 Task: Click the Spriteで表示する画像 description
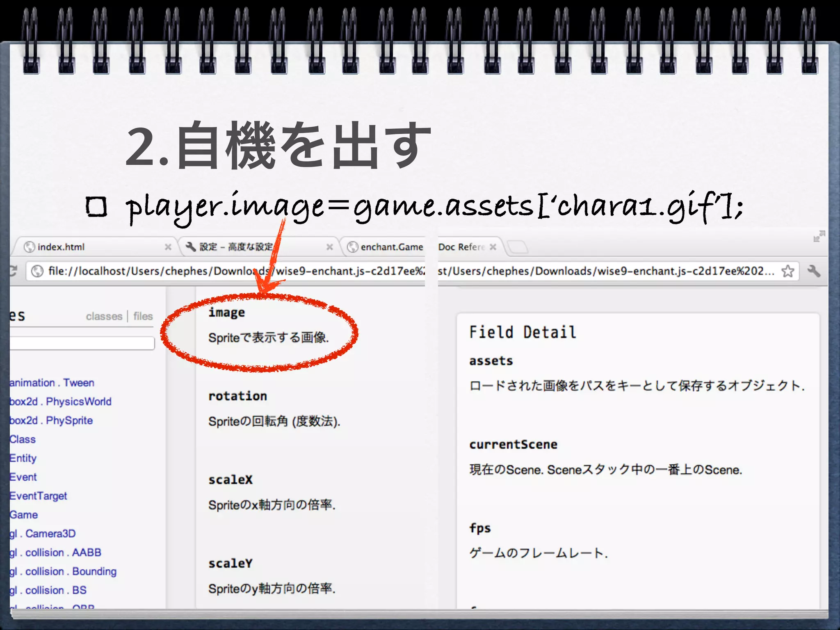[269, 338]
